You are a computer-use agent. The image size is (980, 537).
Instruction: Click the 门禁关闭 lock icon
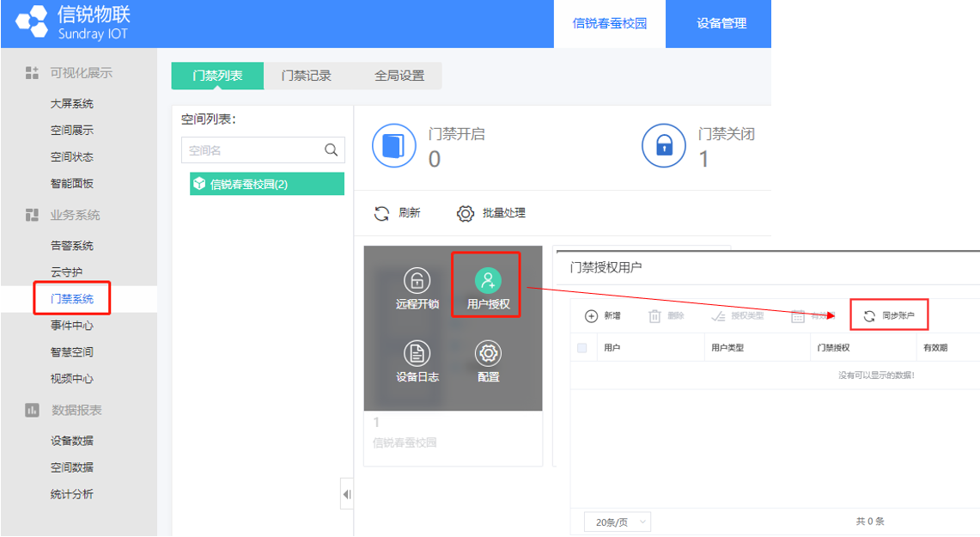pyautogui.click(x=664, y=146)
